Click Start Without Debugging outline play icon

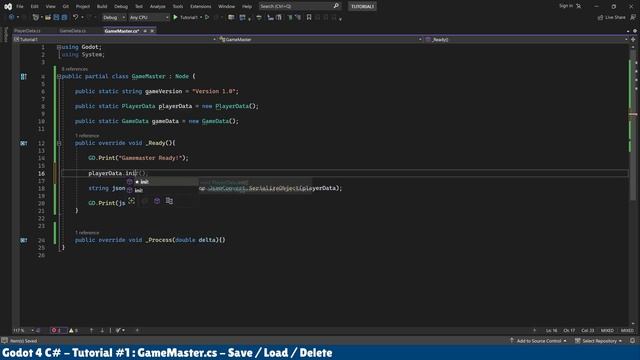point(207,18)
